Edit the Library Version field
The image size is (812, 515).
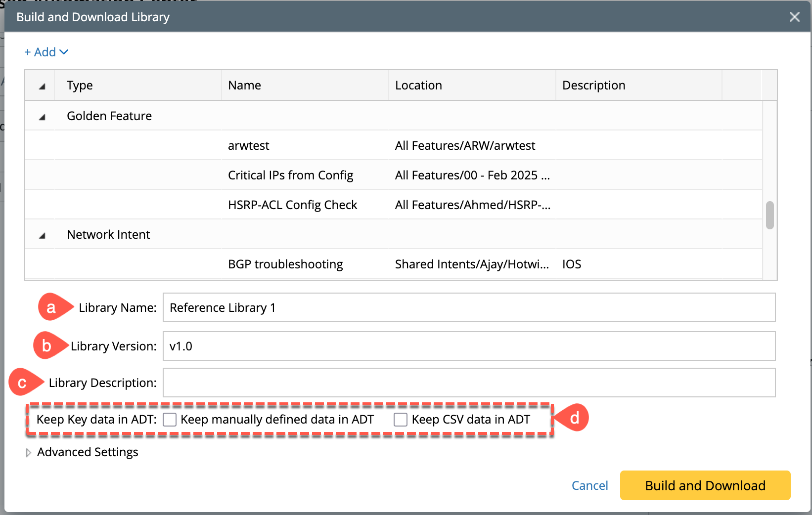coord(468,346)
